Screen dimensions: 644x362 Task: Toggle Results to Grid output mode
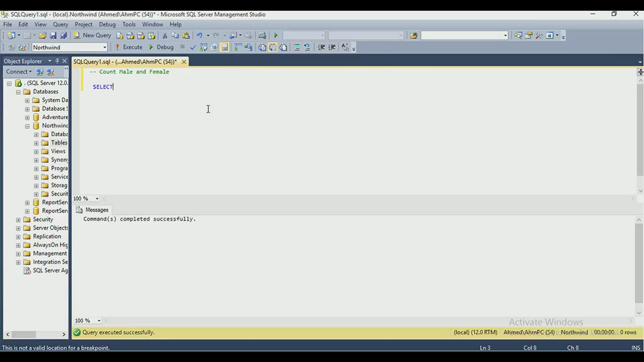point(273,47)
